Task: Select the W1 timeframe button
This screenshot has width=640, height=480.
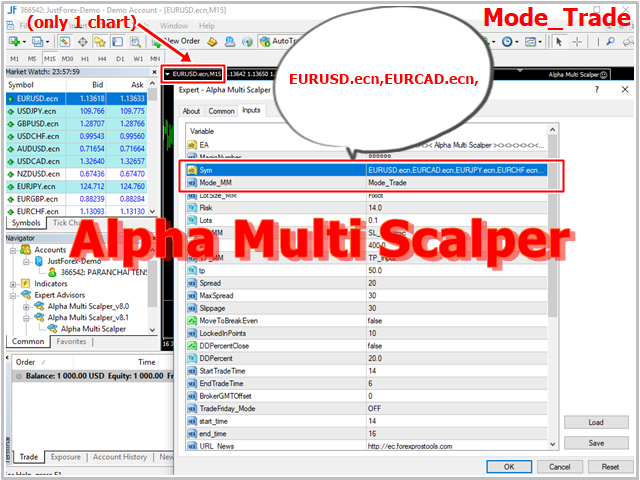Action: point(138,59)
